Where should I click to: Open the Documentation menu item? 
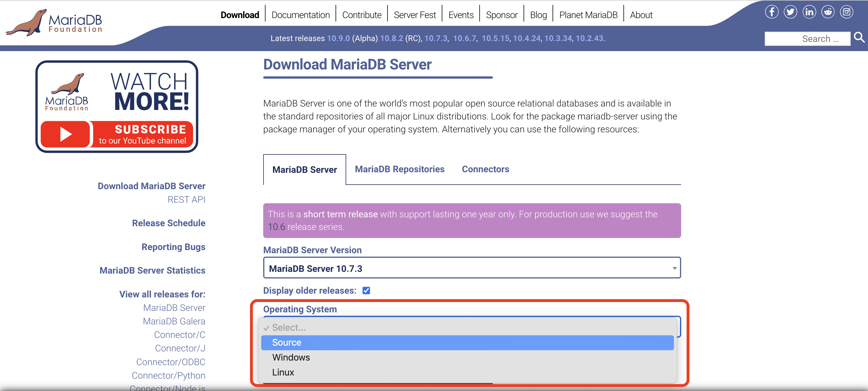click(x=300, y=15)
